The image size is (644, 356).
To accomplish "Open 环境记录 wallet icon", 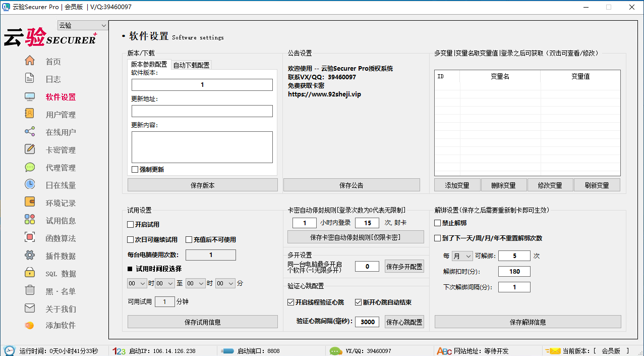I will [30, 202].
